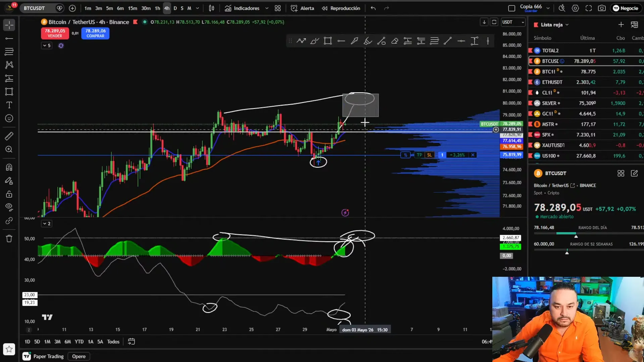This screenshot has height=362, width=644.
Task: Select 1M range at the bottom
Action: click(47, 342)
